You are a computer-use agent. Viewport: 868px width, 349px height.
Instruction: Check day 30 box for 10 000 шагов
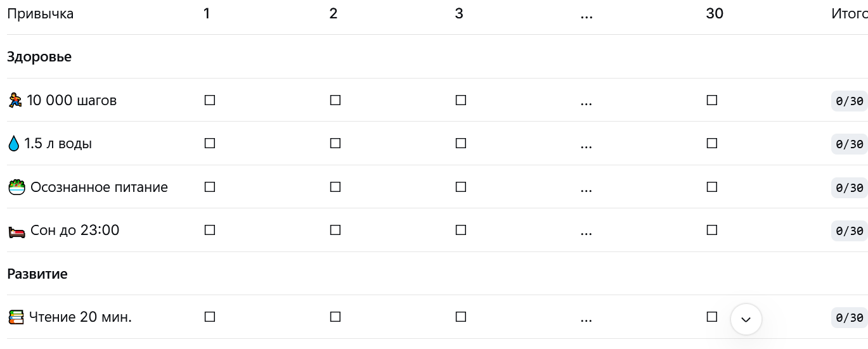click(x=712, y=100)
